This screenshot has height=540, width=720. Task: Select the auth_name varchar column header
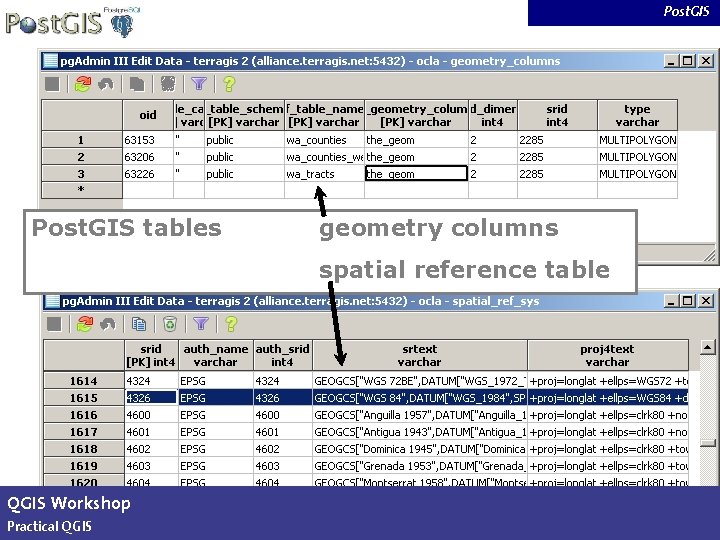[x=215, y=355]
